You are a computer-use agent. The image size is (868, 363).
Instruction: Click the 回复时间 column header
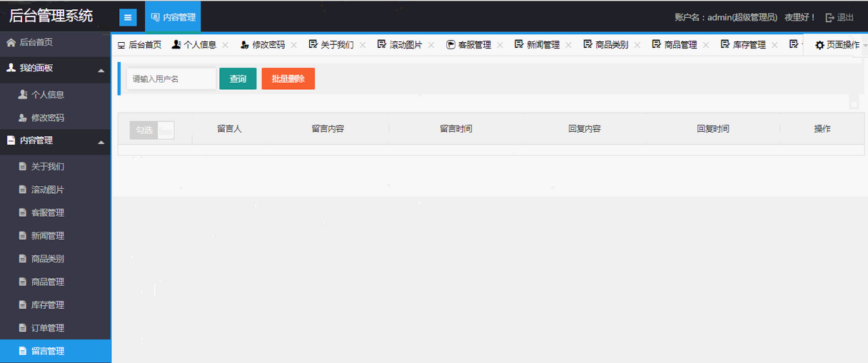pyautogui.click(x=713, y=129)
